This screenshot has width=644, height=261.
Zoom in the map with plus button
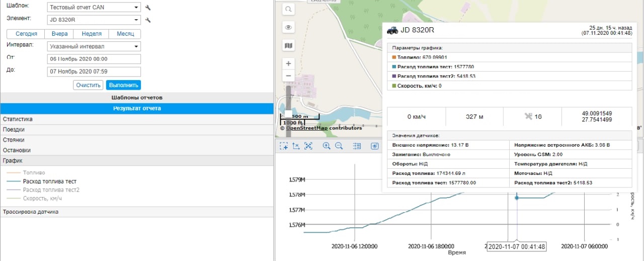coord(288,64)
